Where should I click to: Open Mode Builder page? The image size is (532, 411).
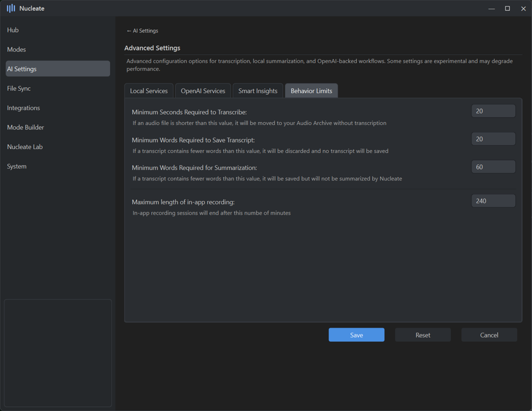tap(26, 127)
